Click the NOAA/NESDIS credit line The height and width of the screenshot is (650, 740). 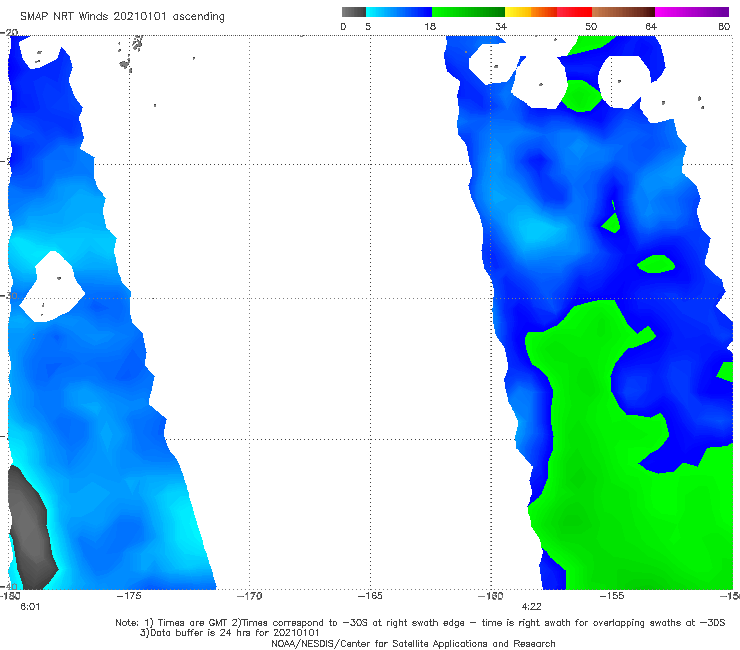point(413,643)
